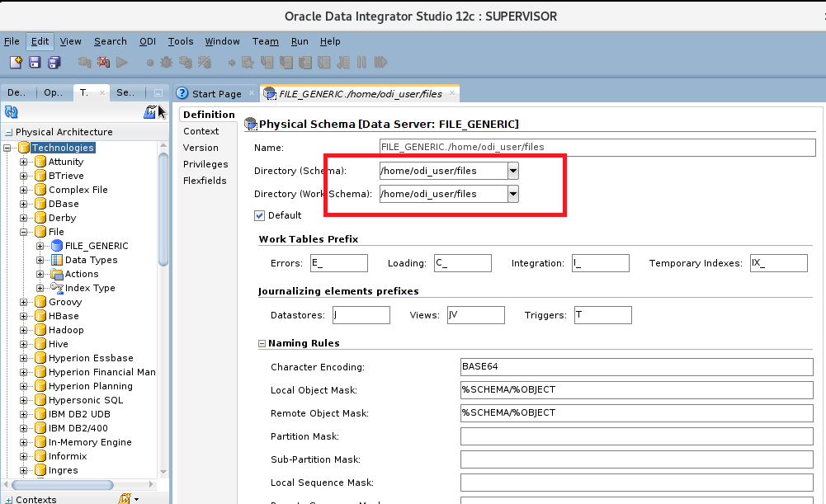Screen dimensions: 826x504
Task: Select IBM DB2 UDB technology
Action: (x=79, y=414)
